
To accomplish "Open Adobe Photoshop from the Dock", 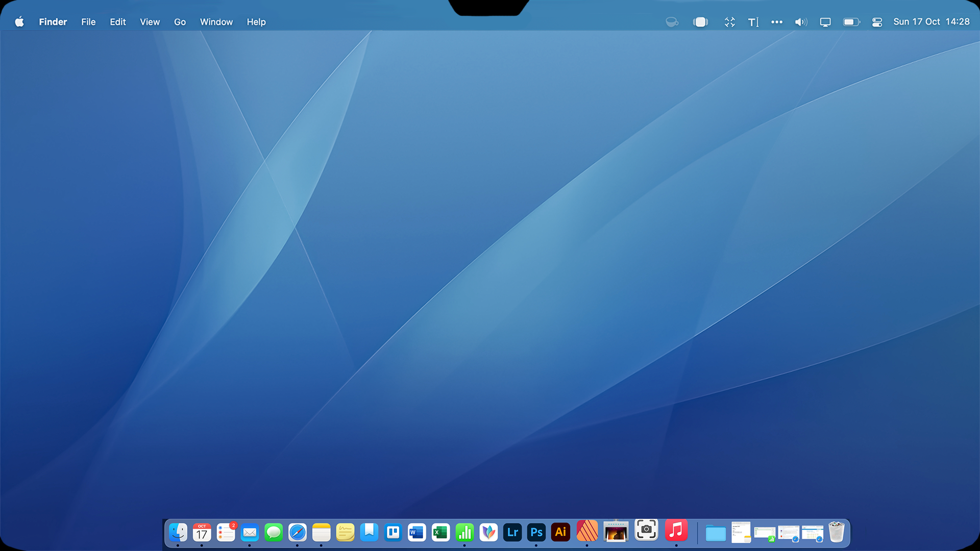I will (536, 532).
